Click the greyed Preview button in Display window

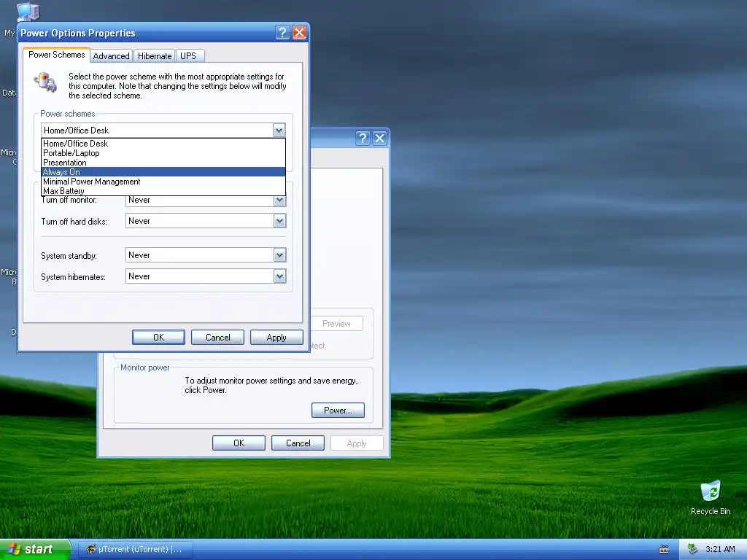[x=336, y=323]
